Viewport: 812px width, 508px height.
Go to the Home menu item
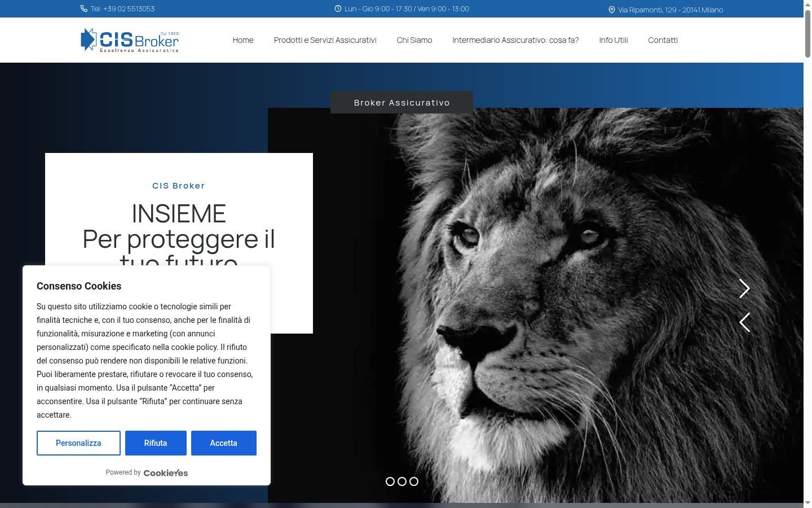pyautogui.click(x=243, y=40)
